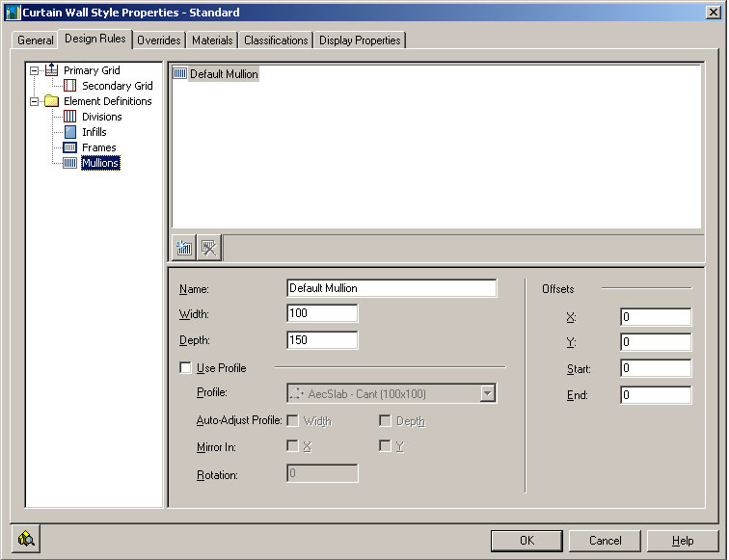Image resolution: width=729 pixels, height=560 pixels.
Task: Open Help for this dialog
Action: (x=683, y=541)
